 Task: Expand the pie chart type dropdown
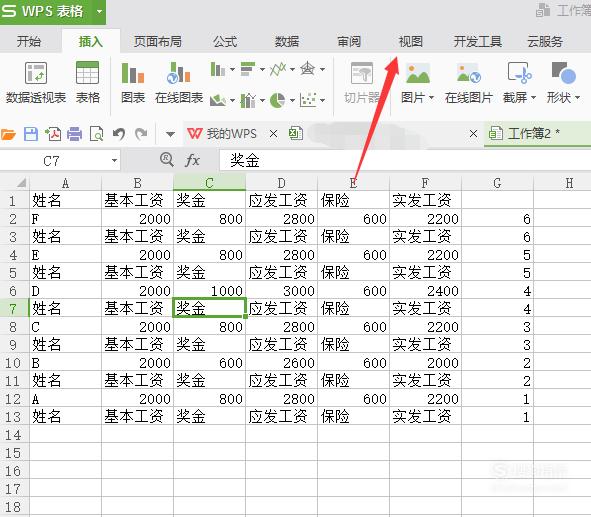(292, 100)
